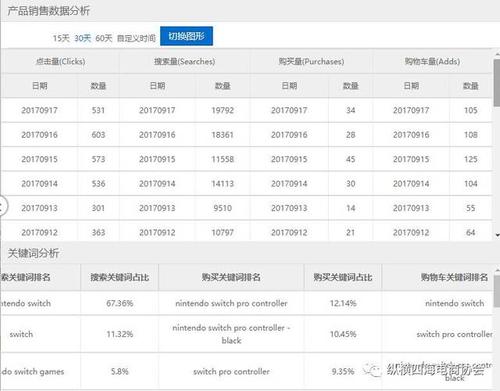Click purchases value 14 for 20170913
Image resolution: width=500 pixels, height=391 pixels.
351,208
